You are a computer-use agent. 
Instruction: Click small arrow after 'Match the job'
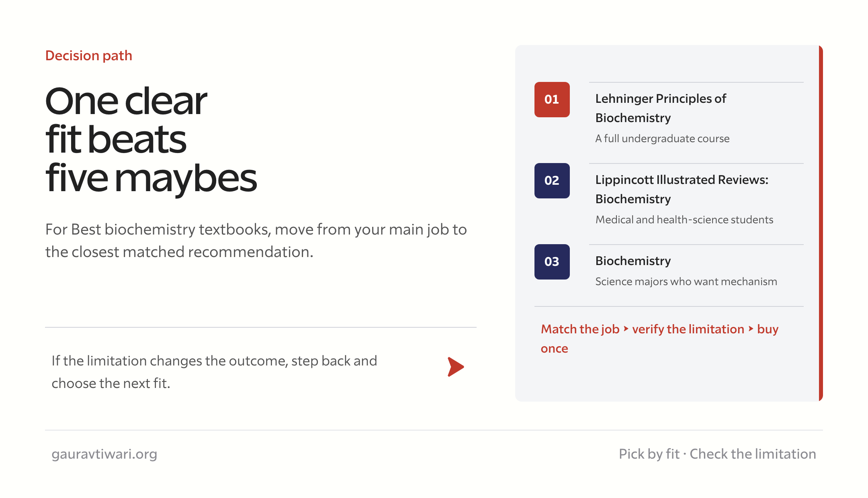click(x=626, y=329)
